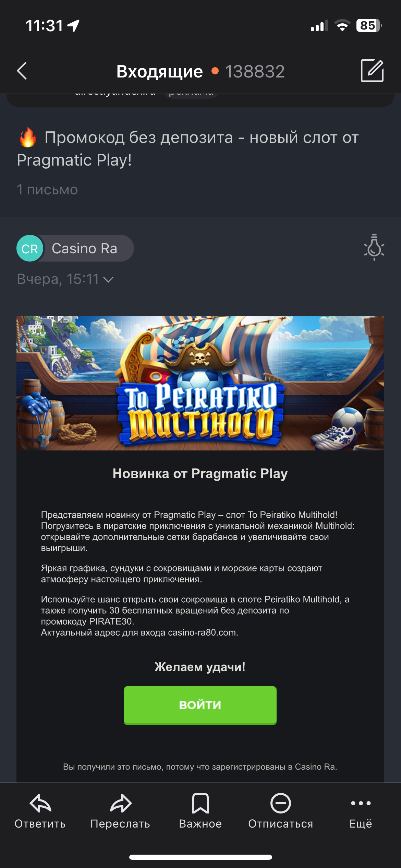This screenshot has width=401, height=868.
Task: Tap the battery status icon
Action: (x=369, y=25)
